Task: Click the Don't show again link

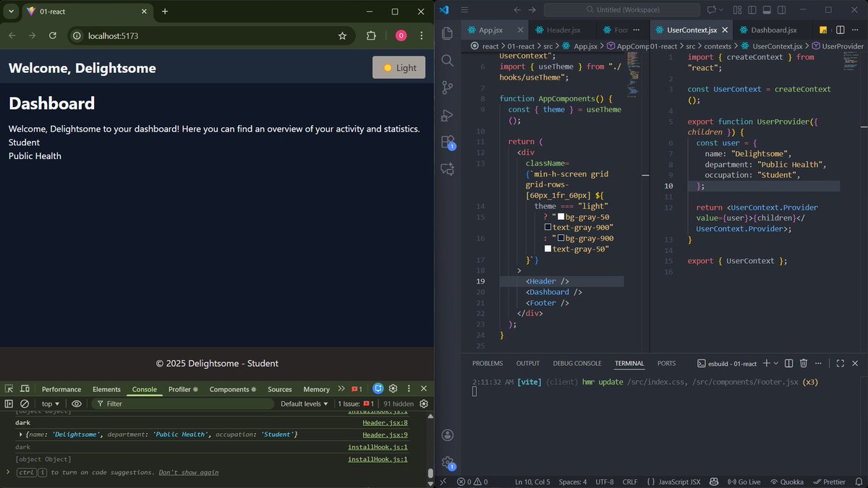Action: point(189,472)
